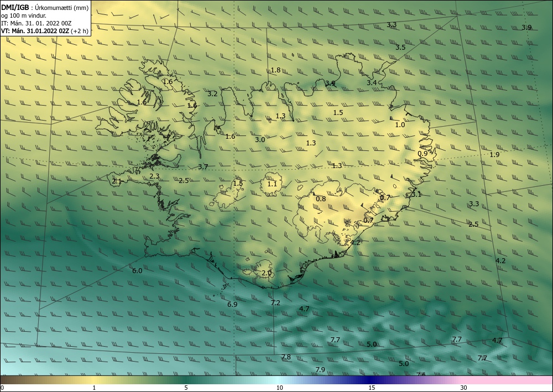Screen dimensions: 553x392
Task: Click the 7.2 value off the south coast
Action: pos(275,303)
